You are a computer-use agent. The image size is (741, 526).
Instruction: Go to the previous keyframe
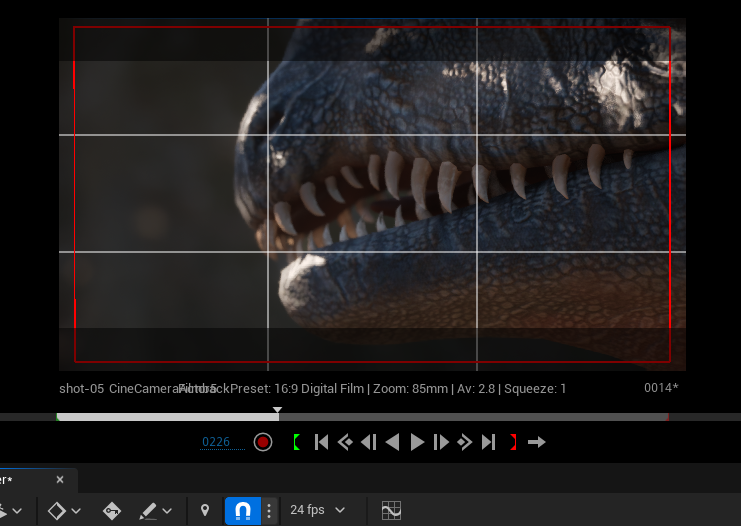(345, 442)
